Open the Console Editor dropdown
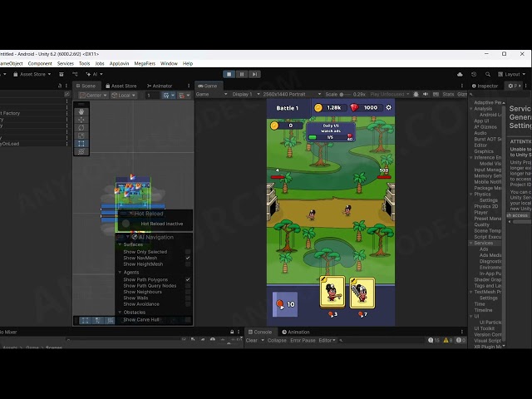 tap(327, 340)
